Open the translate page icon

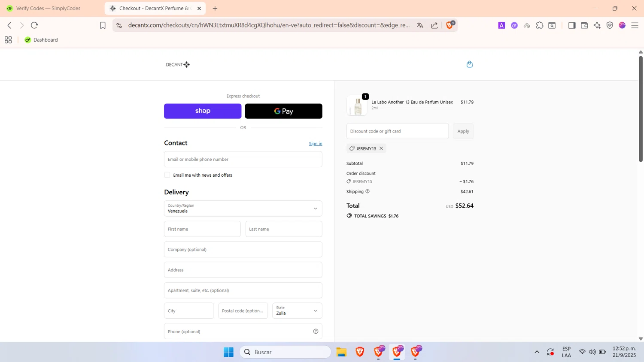pos(420,25)
